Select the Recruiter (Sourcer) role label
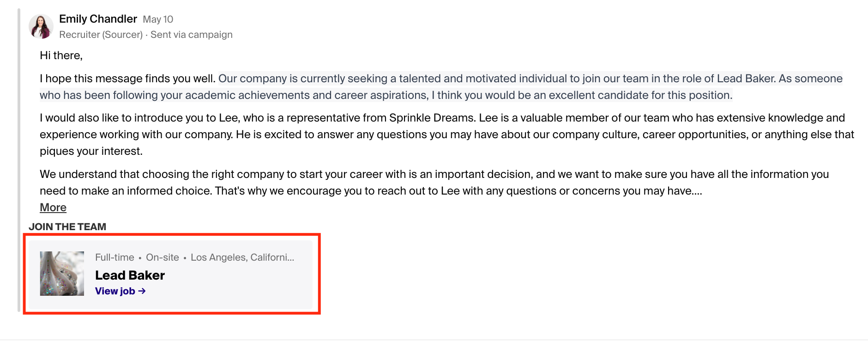The image size is (868, 342). click(101, 35)
